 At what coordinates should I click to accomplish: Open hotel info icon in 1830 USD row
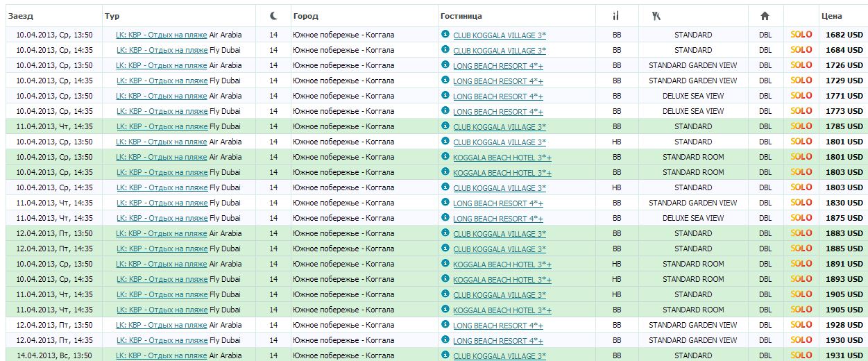tap(445, 202)
